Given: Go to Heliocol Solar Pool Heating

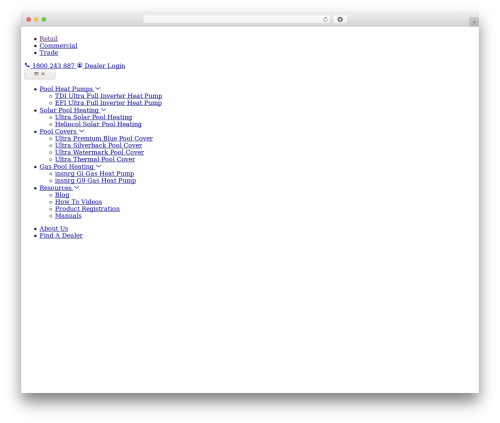Looking at the screenshot, I should coord(98,124).
